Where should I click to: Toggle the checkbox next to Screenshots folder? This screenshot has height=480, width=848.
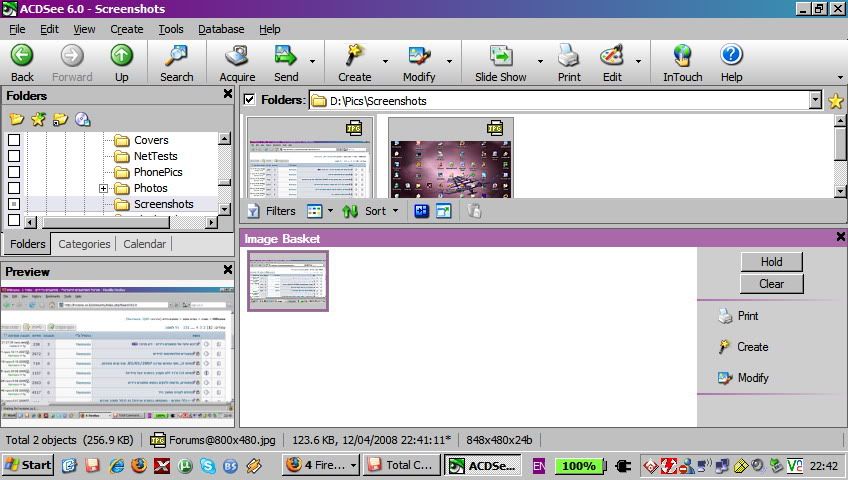coord(14,204)
